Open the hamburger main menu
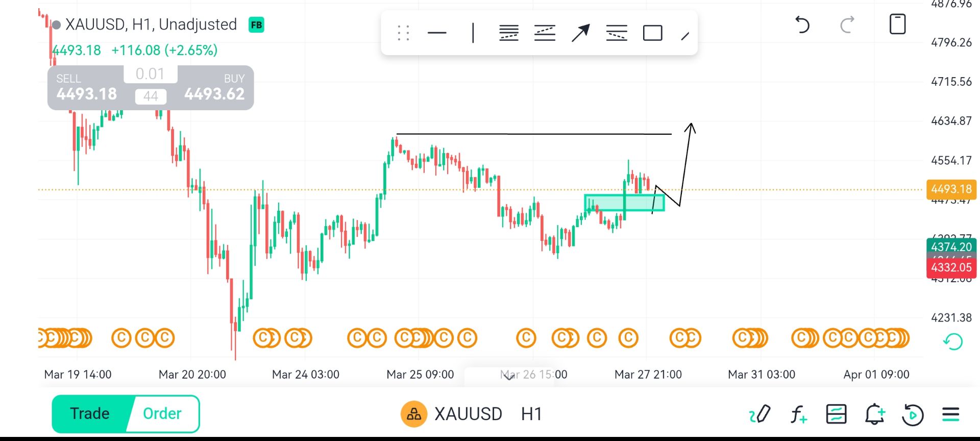 pos(950,414)
